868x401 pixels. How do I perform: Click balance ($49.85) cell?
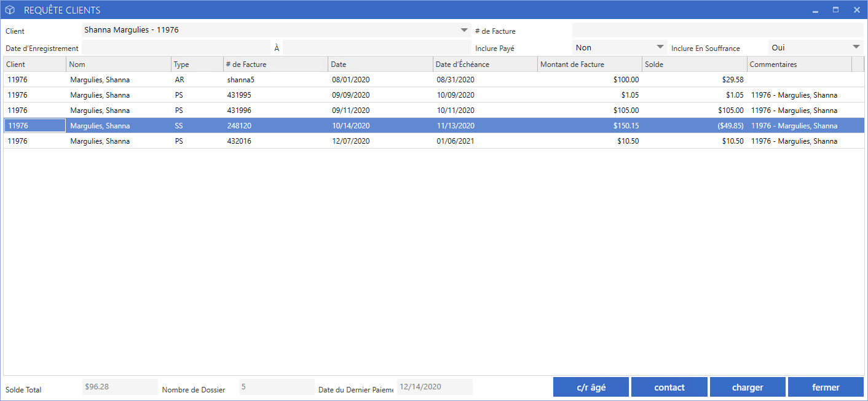click(695, 126)
